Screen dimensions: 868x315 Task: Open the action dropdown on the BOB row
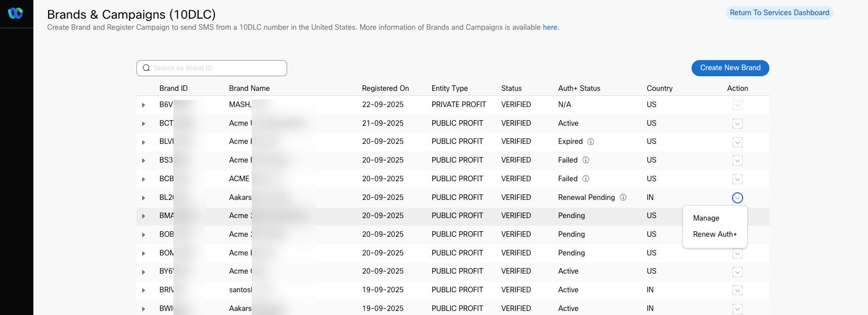737,235
